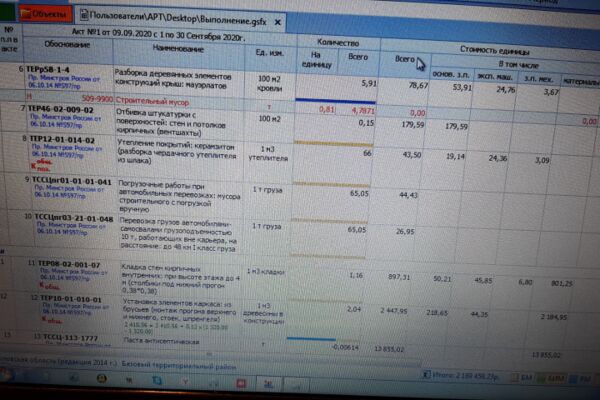The width and height of the screenshot is (600, 400).
Task: Click the red Строительный мусор row name
Action: pos(152,102)
